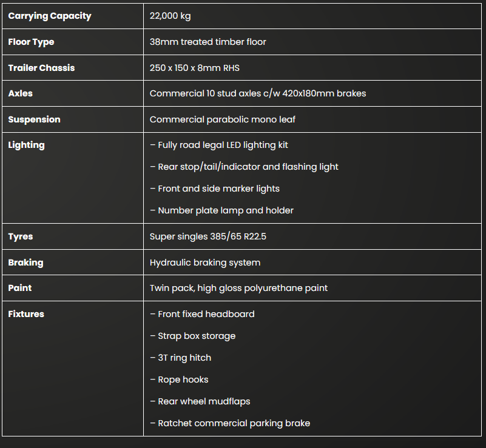This screenshot has height=448, width=486.
Task: Click the 38mm treated timber floor text
Action: click(208, 42)
